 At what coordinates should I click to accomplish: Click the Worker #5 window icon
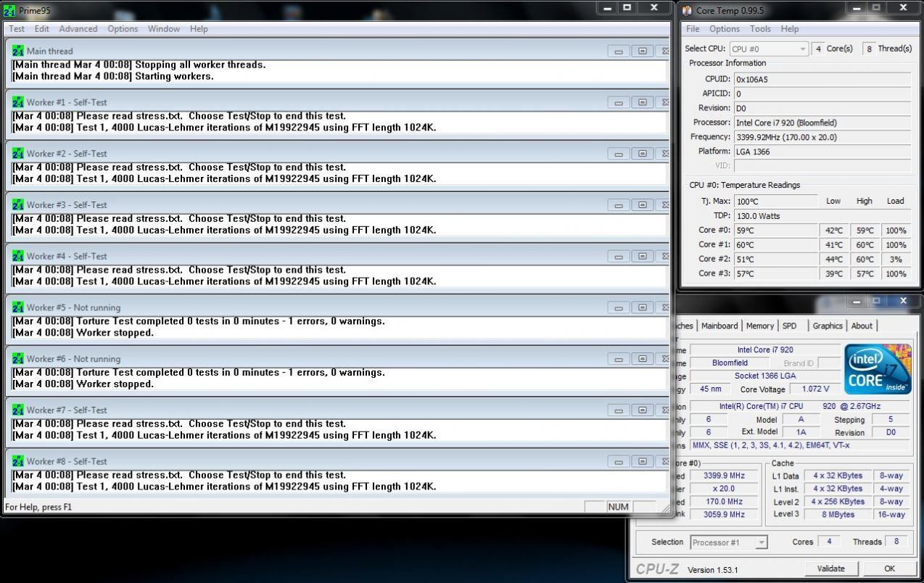click(18, 307)
